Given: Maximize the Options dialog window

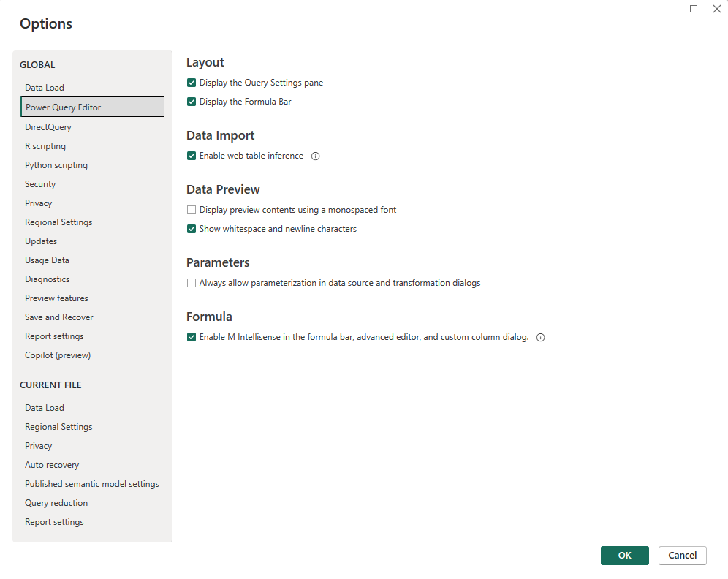Looking at the screenshot, I should click(x=694, y=9).
